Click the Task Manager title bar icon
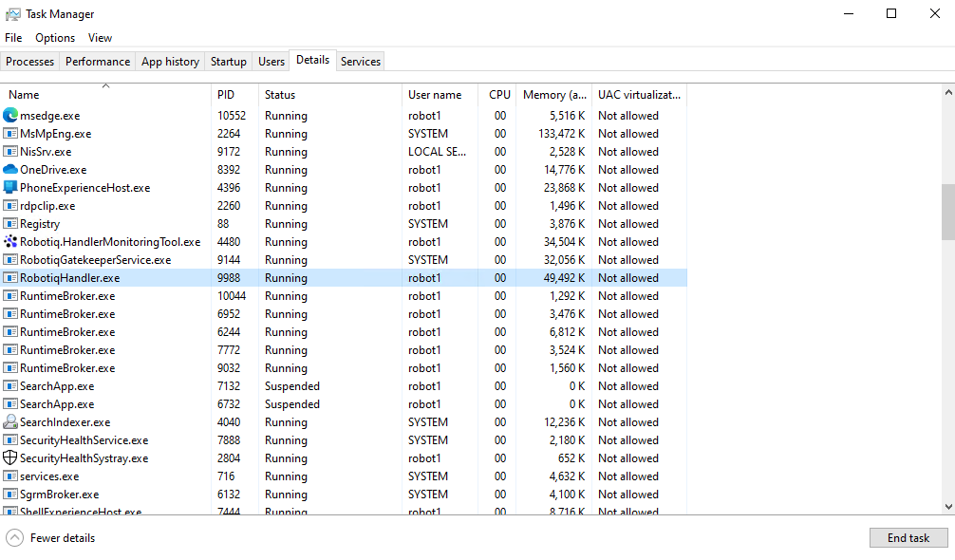This screenshot has width=955, height=560. coord(12,14)
